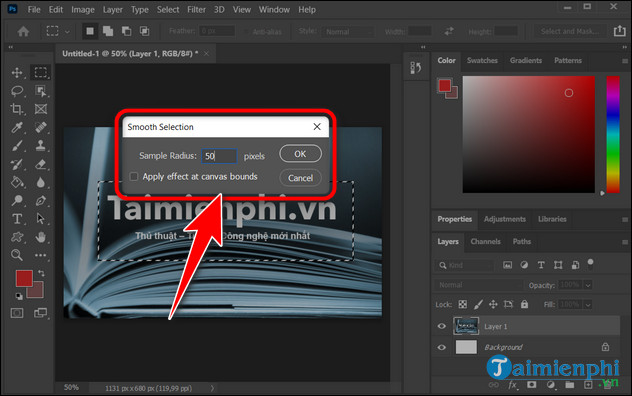This screenshot has width=632, height=396.
Task: Select the Horizontal Type tool
Action: pos(17,219)
